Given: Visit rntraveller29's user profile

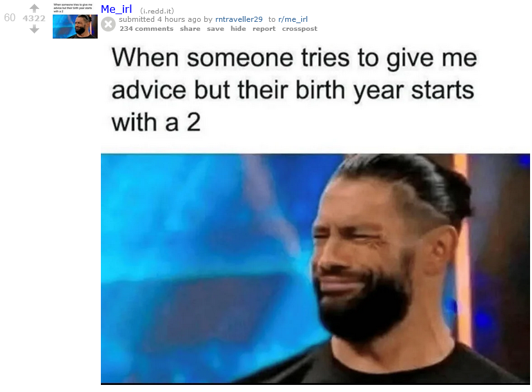Looking at the screenshot, I should click(239, 19).
